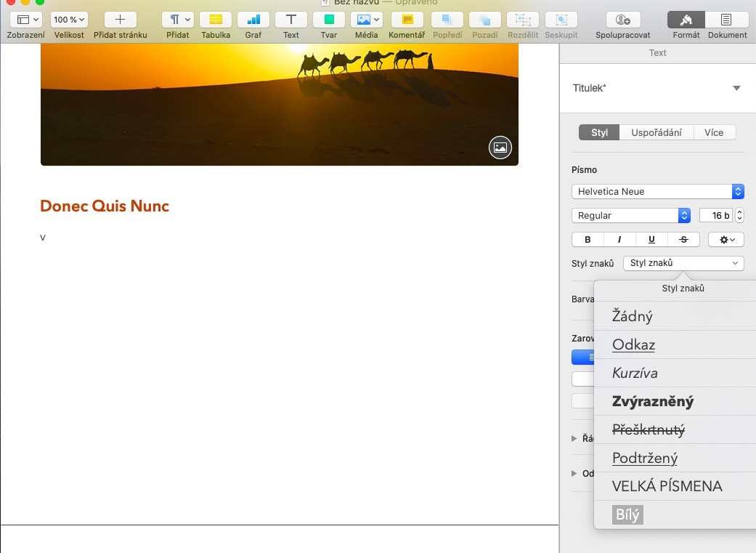Insert a chart with Graf icon
The height and width of the screenshot is (553, 756).
[253, 20]
